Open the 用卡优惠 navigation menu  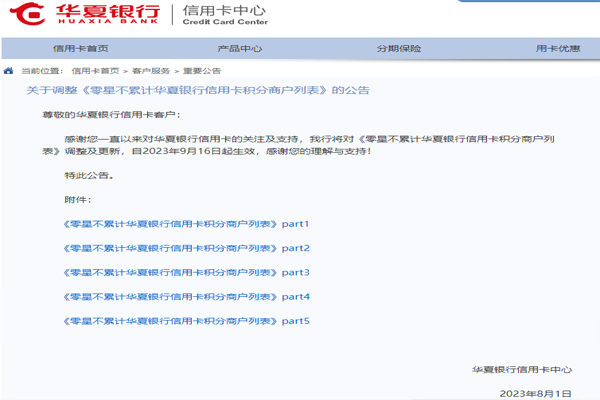pos(558,49)
